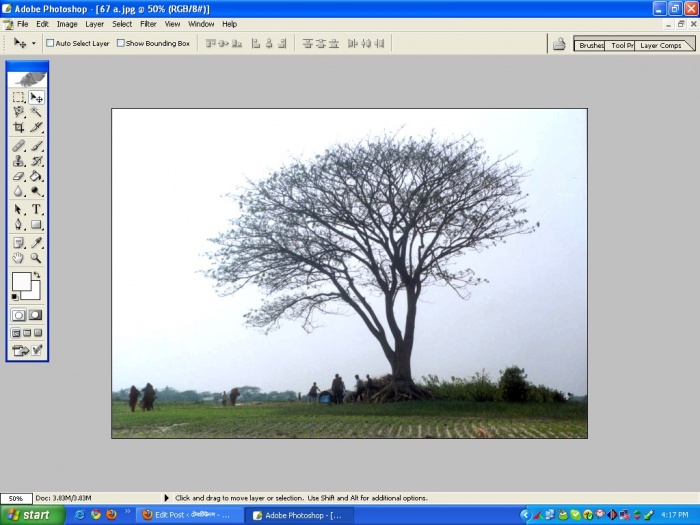
Task: Toggle the File Browser button
Action: click(x=559, y=44)
